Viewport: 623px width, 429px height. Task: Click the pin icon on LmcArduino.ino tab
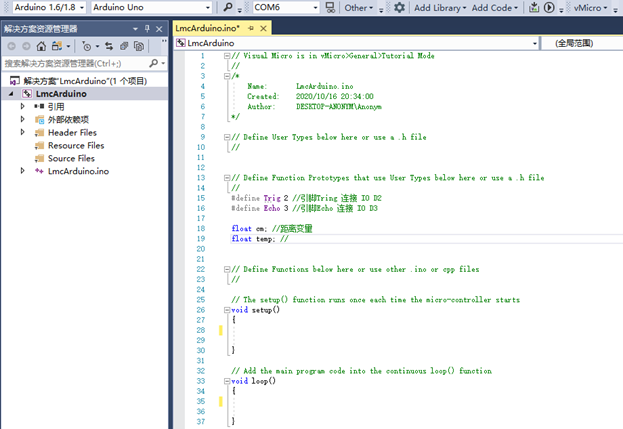(x=251, y=28)
